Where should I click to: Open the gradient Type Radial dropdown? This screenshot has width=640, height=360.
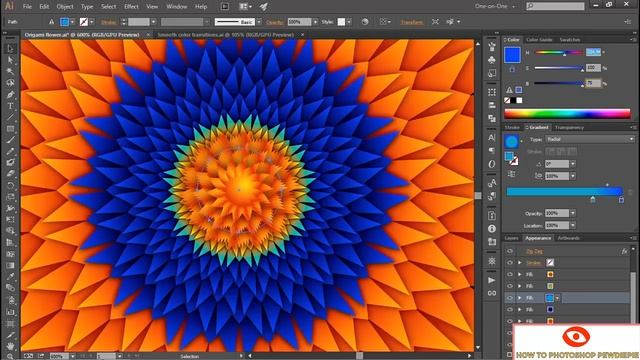[x=590, y=139]
